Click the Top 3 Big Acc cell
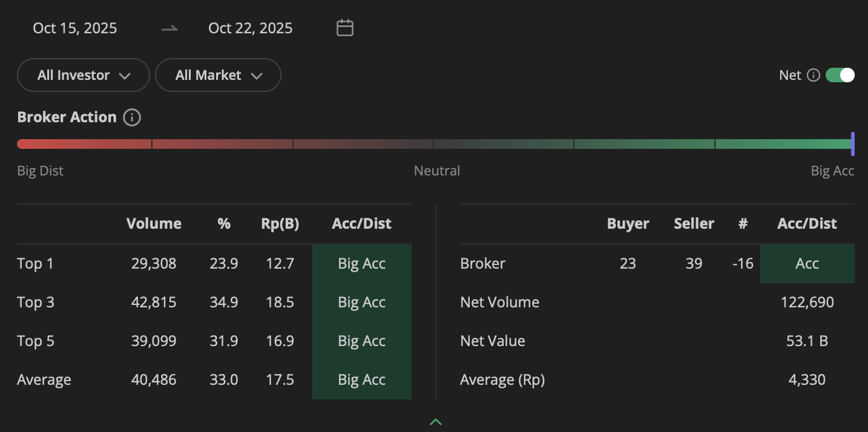The width and height of the screenshot is (868, 432). pyautogui.click(x=362, y=303)
